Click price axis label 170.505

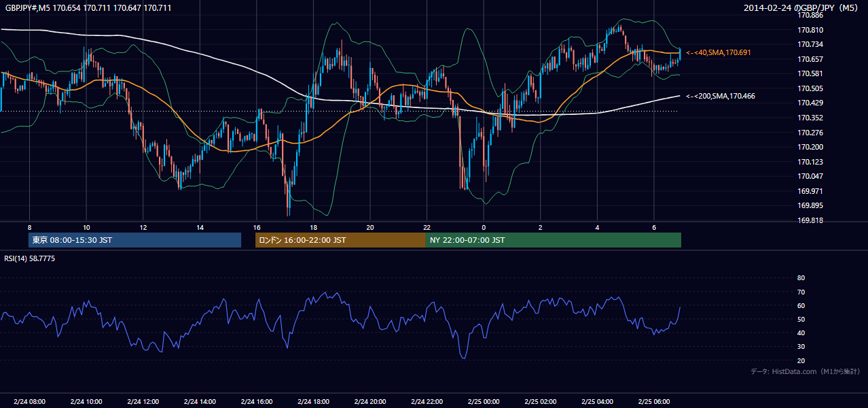pyautogui.click(x=811, y=88)
